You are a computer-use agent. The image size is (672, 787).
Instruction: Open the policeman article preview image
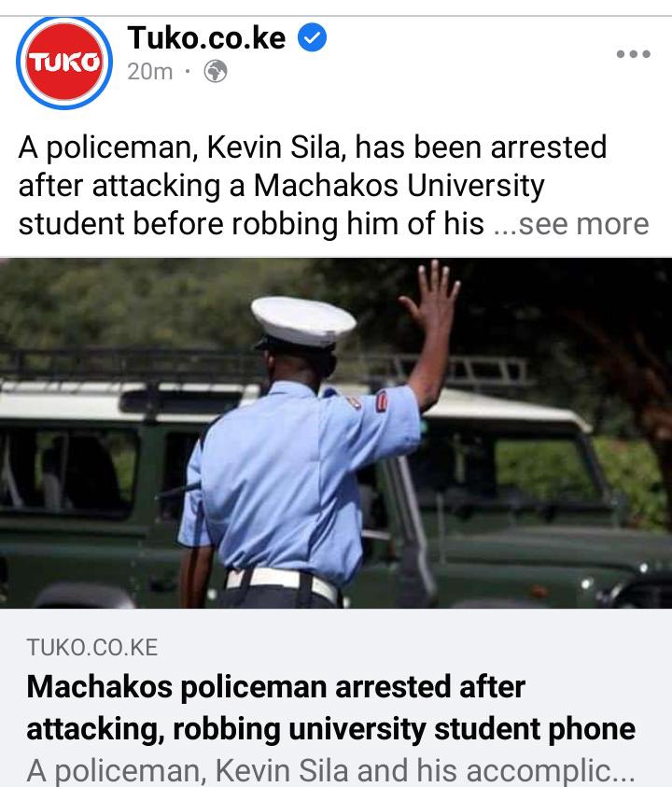coord(336,433)
